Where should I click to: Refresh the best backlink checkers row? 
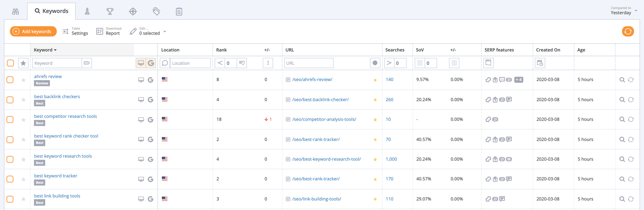click(x=631, y=100)
